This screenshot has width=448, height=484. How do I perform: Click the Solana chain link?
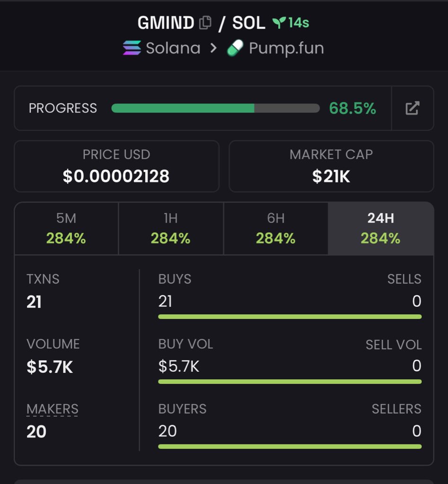click(x=173, y=48)
